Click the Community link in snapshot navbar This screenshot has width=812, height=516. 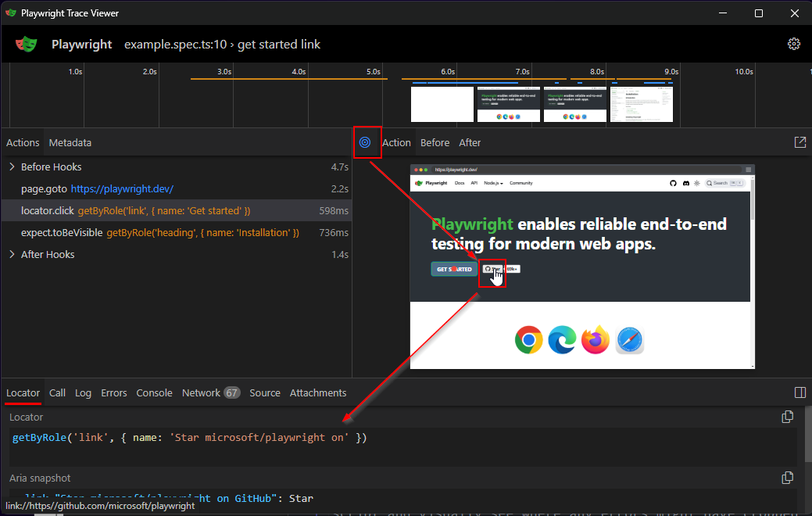tap(521, 183)
